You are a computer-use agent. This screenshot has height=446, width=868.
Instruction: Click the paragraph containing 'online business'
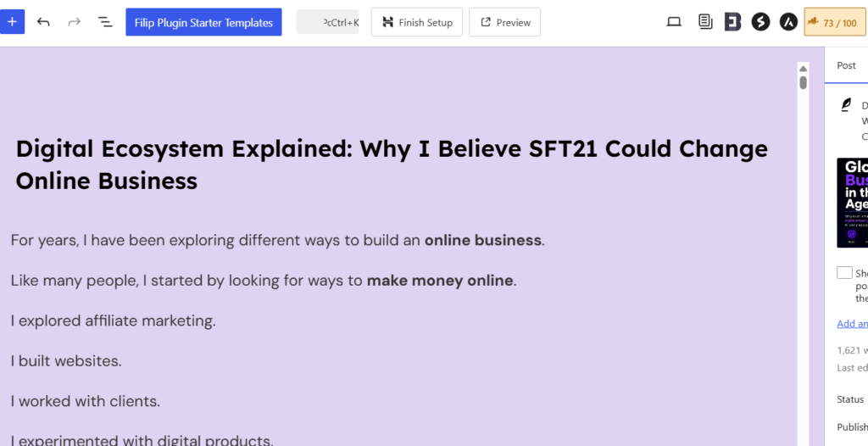(x=278, y=241)
